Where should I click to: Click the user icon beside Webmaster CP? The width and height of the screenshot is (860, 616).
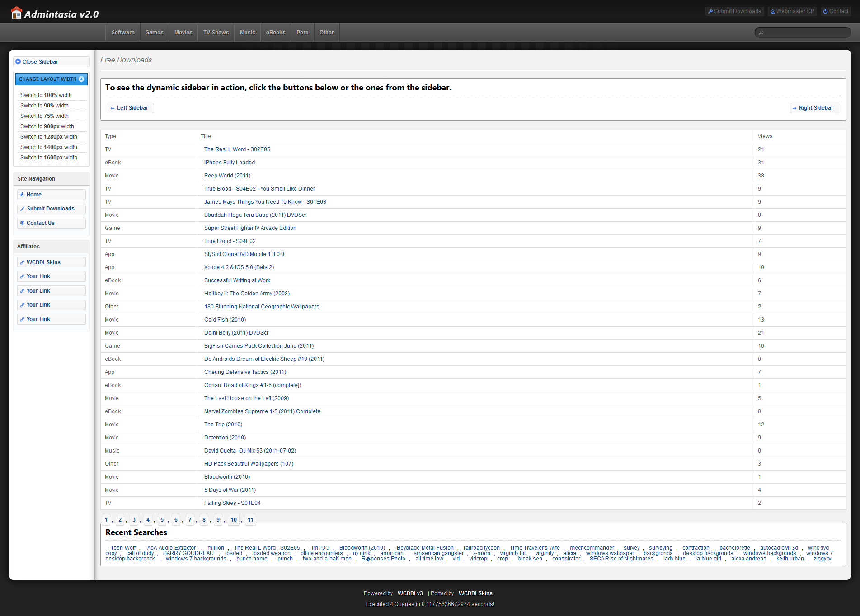[773, 11]
